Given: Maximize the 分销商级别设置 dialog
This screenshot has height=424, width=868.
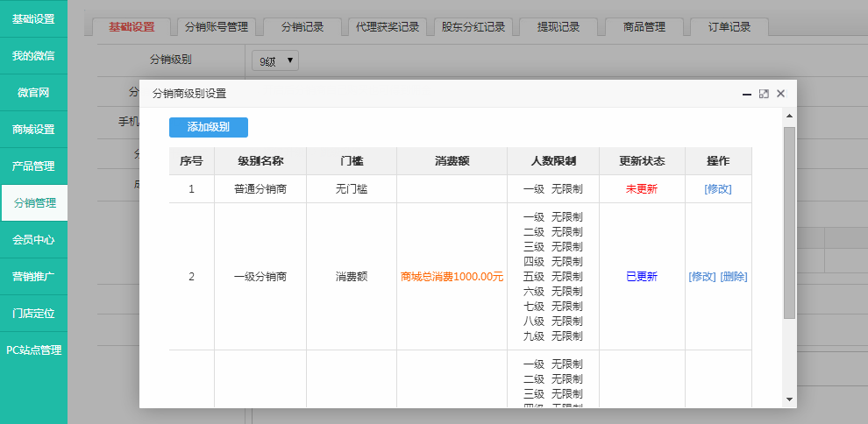Looking at the screenshot, I should (x=764, y=94).
